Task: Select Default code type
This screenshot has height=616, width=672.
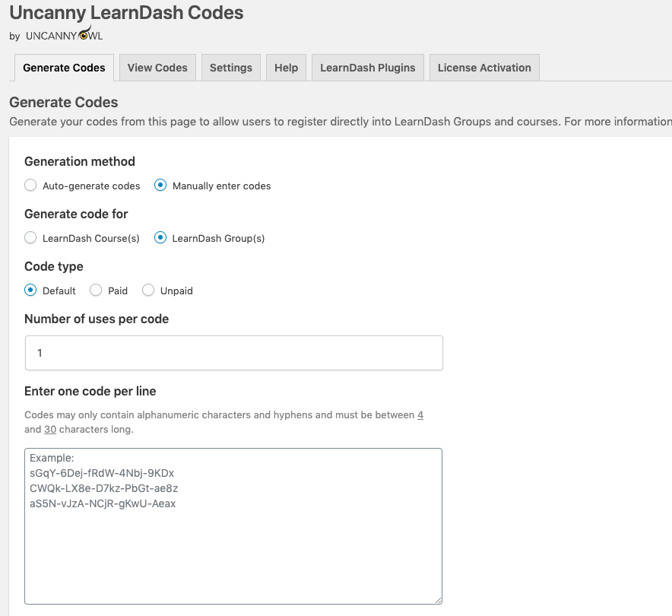Action: point(30,291)
